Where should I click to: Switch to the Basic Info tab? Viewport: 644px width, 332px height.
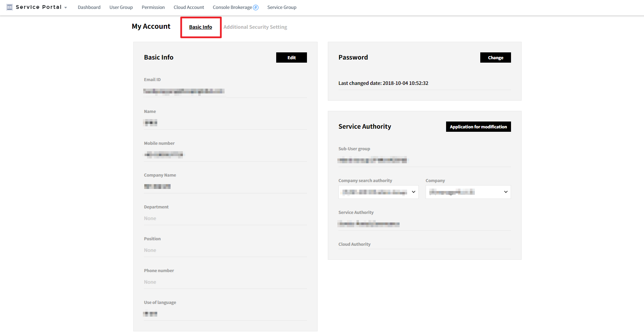coord(201,27)
